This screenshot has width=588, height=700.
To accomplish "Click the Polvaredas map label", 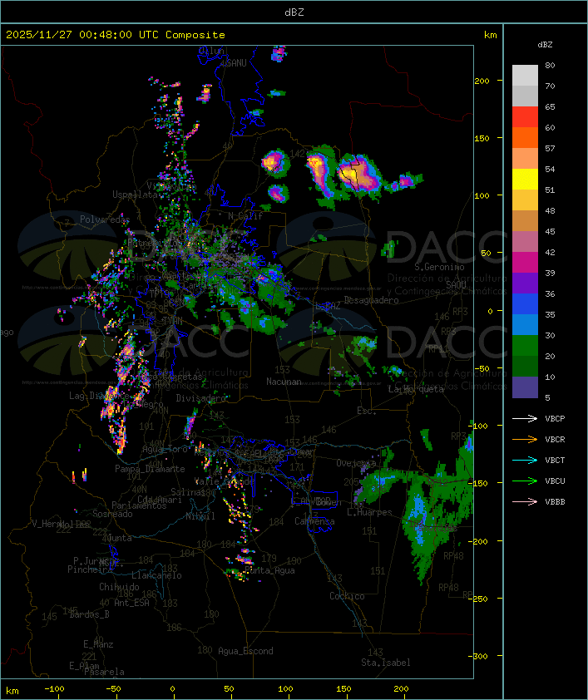I will coord(105,219).
